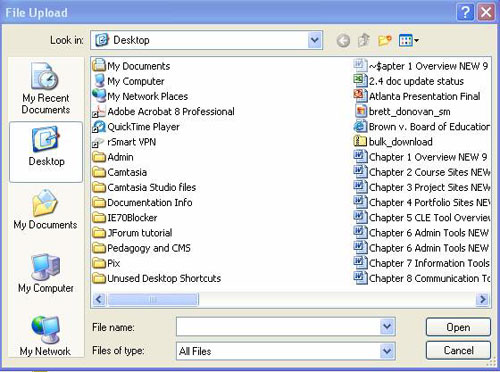Select My Computer in the file list

129,81
